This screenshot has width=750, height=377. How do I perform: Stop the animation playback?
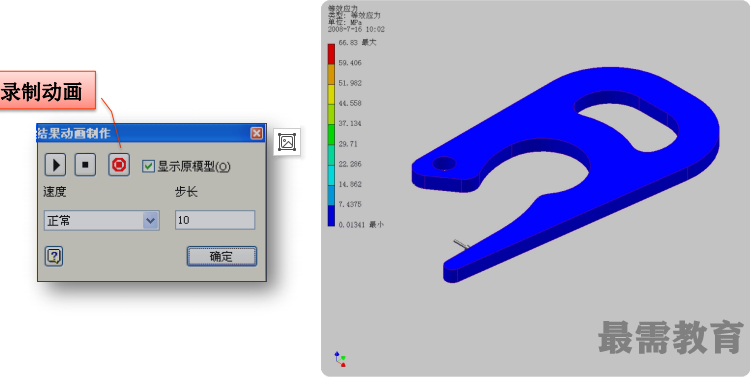click(x=86, y=165)
